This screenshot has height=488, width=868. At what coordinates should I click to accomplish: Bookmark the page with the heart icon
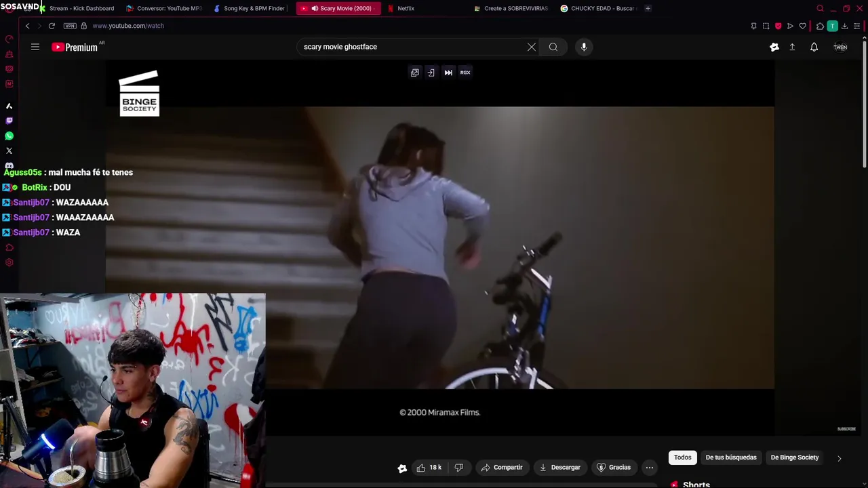(803, 26)
